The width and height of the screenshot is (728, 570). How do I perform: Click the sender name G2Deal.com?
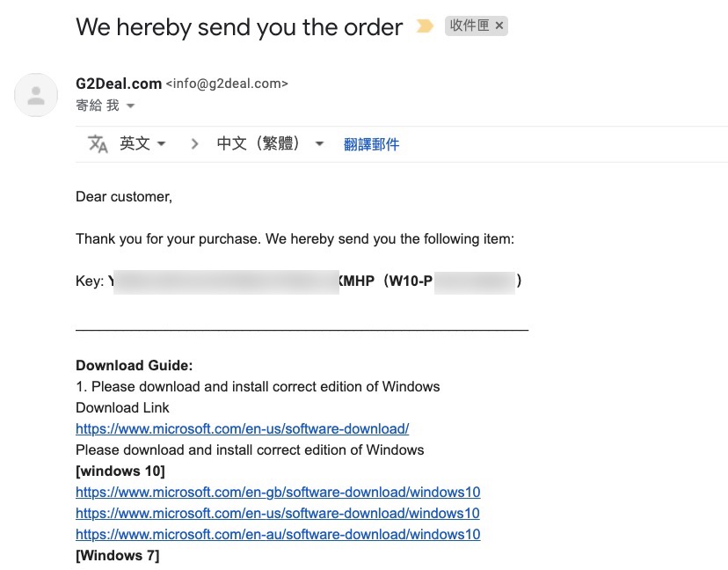pyautogui.click(x=119, y=84)
